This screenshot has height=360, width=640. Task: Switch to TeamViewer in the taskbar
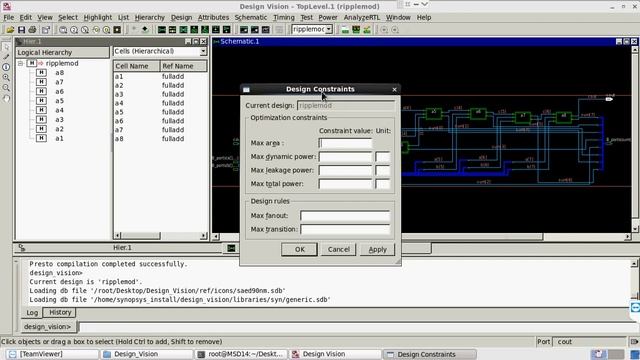point(52,354)
